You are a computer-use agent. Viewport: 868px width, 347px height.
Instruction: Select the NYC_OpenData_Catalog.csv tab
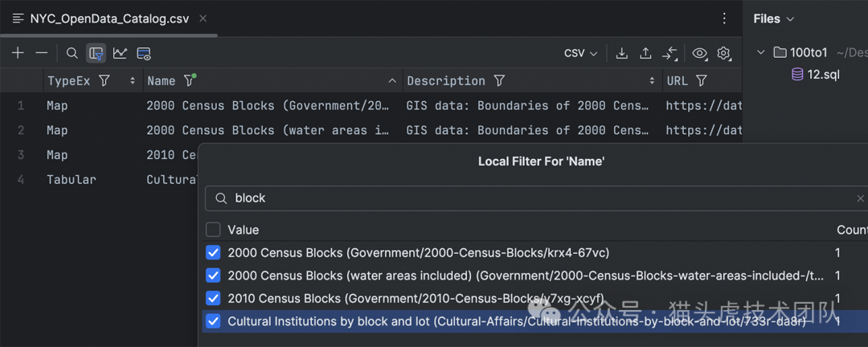point(109,18)
